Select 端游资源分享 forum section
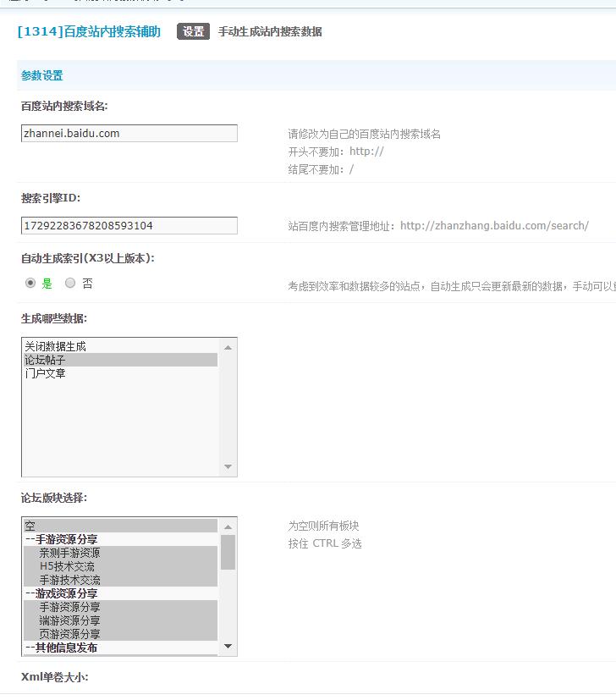 tap(69, 620)
